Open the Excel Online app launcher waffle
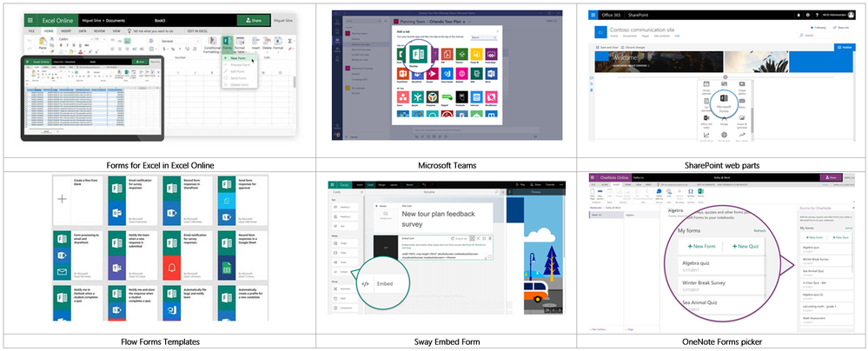 tap(30, 20)
